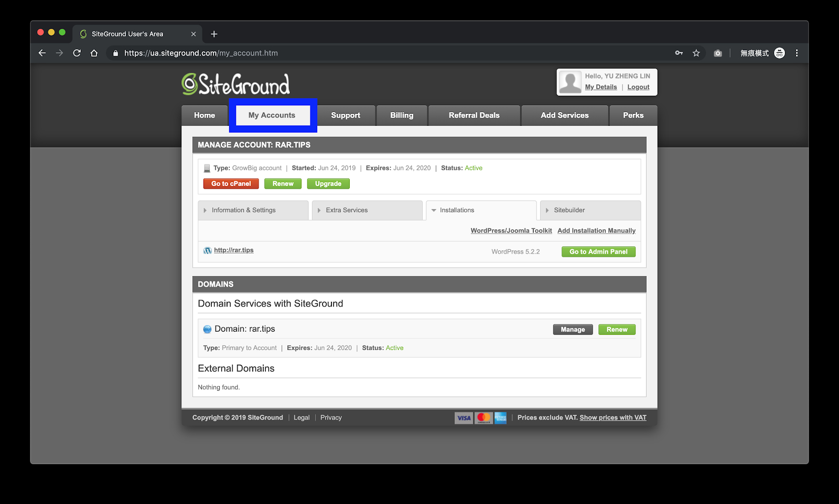Click the browser back arrow
This screenshot has height=504, width=839.
[42, 53]
